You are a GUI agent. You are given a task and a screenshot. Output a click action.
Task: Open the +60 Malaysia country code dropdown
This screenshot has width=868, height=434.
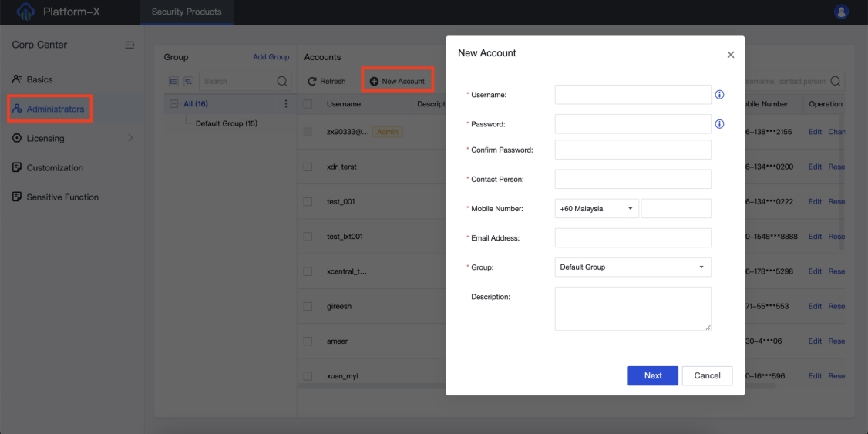[x=597, y=209]
